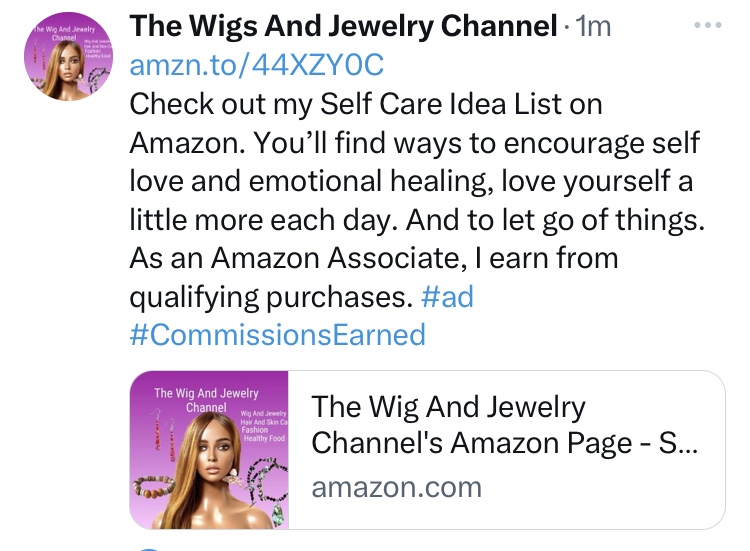Click the 'Check out my Self Care' line
The height and width of the screenshot is (551, 750).
click(x=367, y=104)
